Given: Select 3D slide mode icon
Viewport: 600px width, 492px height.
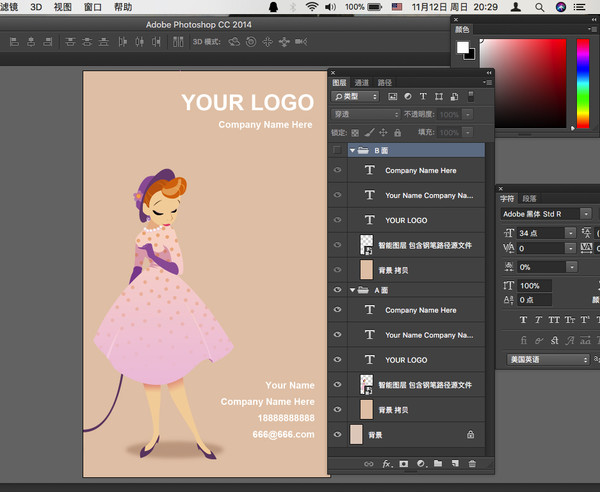Looking at the screenshot, I should 284,42.
